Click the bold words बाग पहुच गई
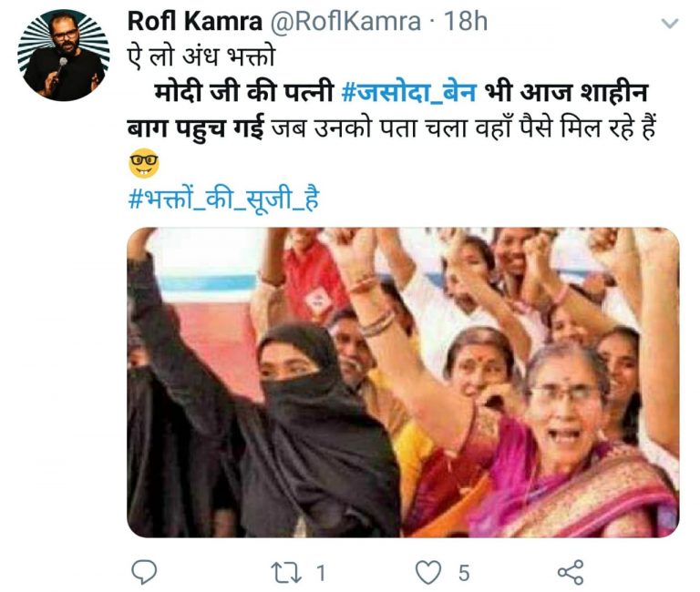 (x=196, y=128)
